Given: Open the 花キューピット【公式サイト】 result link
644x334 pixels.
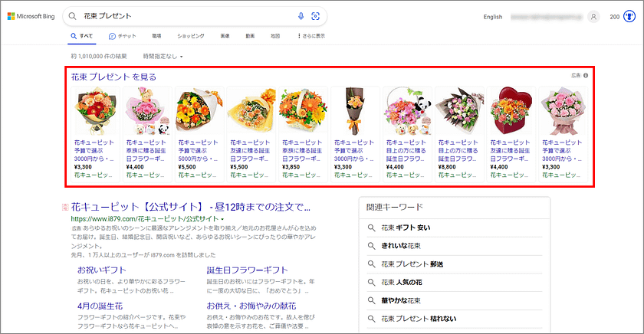Looking at the screenshot, I should click(x=191, y=206).
